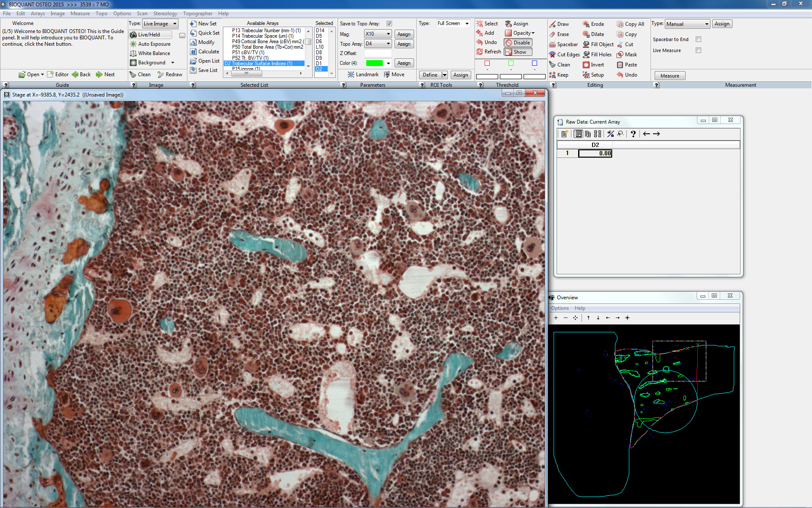Image resolution: width=812 pixels, height=508 pixels.
Task: Open the Topographer menu
Action: (x=198, y=14)
